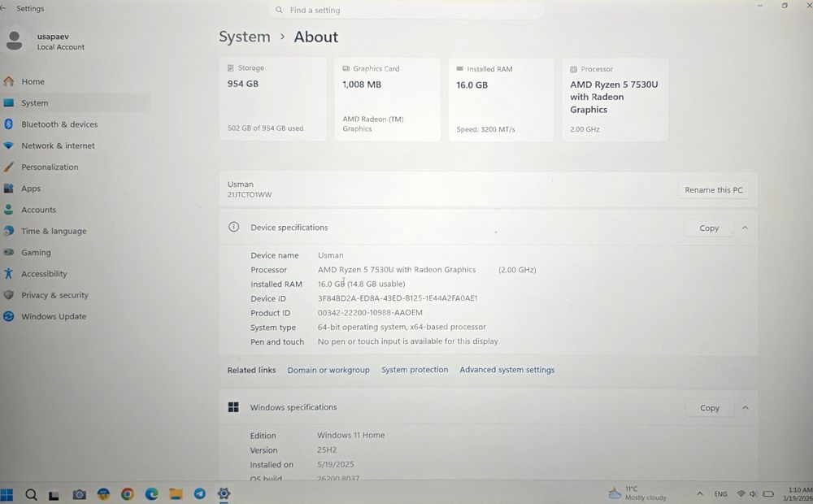Click the Personalization paintbrush icon
The height and width of the screenshot is (504, 813).
[8, 167]
